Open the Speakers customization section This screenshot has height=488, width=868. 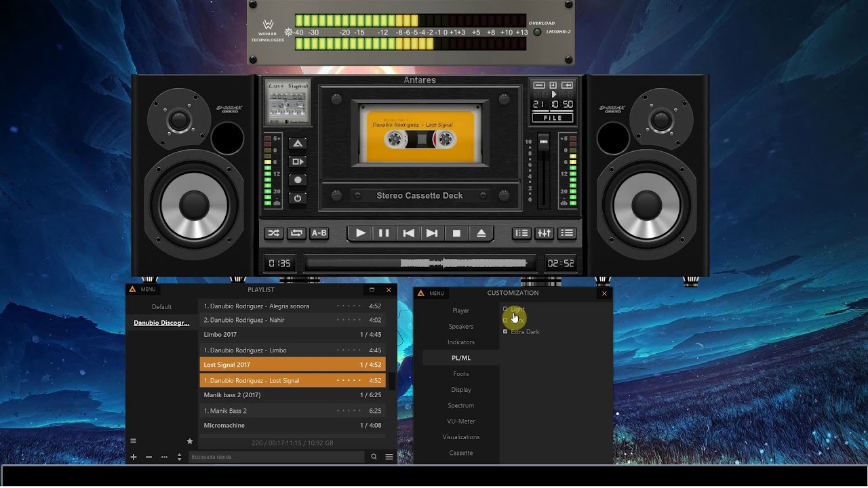pos(461,326)
